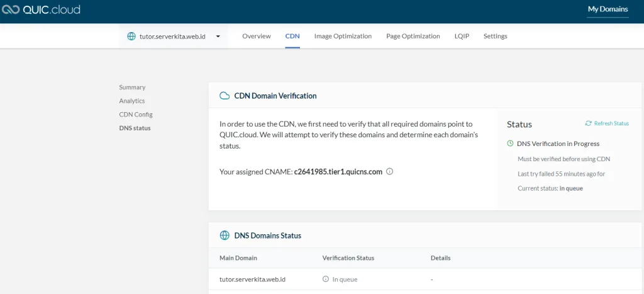Click the My Domains link
This screenshot has width=644, height=294.
tap(608, 9)
